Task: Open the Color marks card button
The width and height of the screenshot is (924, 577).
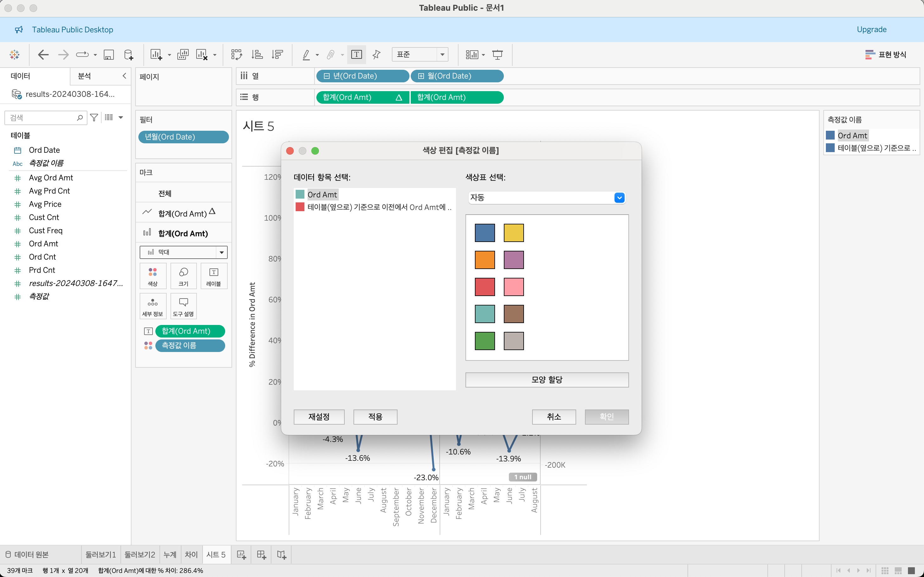Action: [153, 276]
